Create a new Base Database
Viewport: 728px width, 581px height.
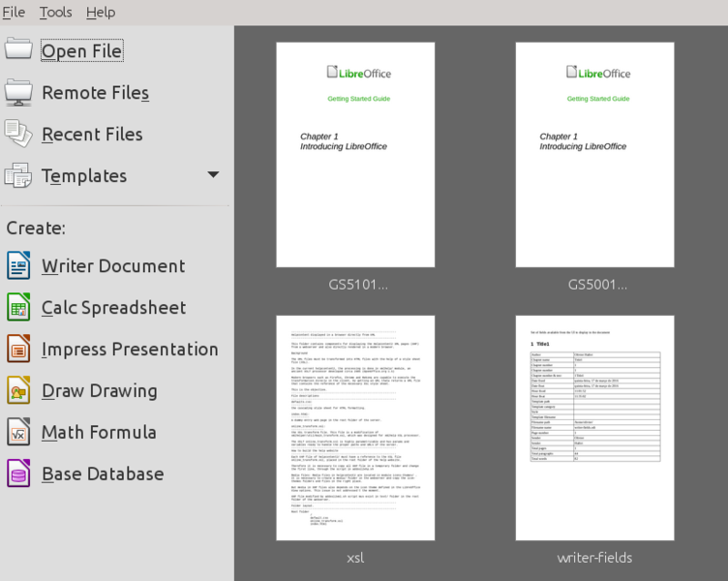pyautogui.click(x=103, y=474)
